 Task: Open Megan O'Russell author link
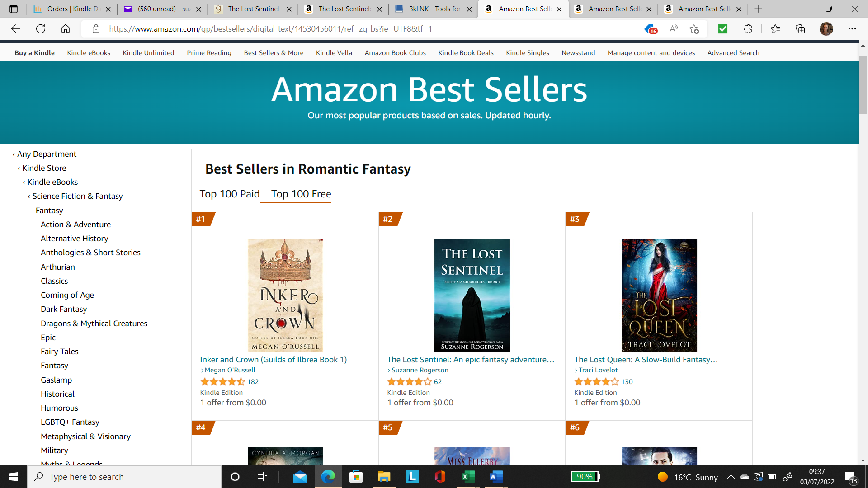coord(230,370)
